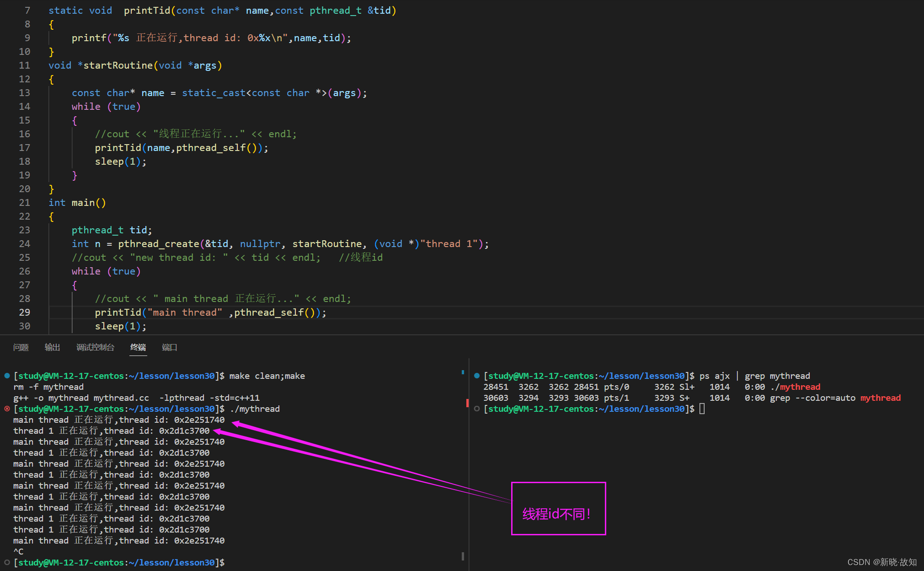Switch to the 输出 output tab
The height and width of the screenshot is (571, 924).
52,347
